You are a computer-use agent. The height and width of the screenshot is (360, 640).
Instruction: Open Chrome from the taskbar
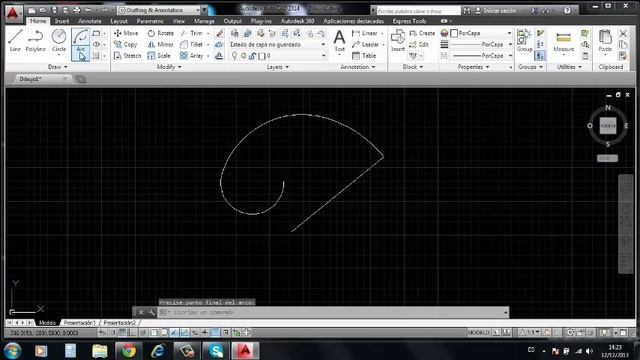pyautogui.click(x=129, y=351)
